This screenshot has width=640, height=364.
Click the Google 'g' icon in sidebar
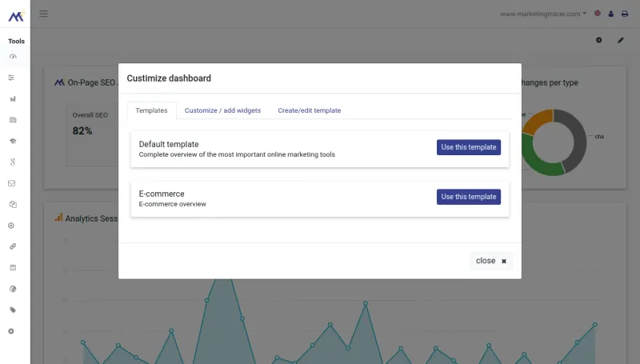(x=13, y=162)
